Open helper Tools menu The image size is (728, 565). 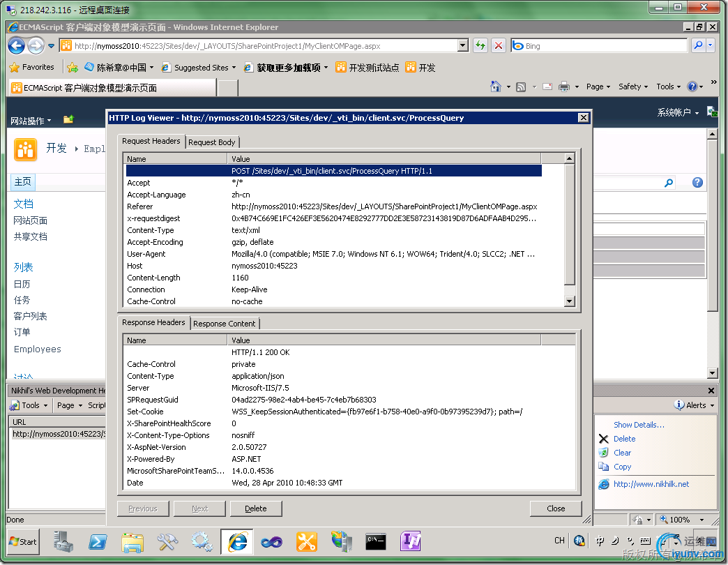pyautogui.click(x=30, y=405)
